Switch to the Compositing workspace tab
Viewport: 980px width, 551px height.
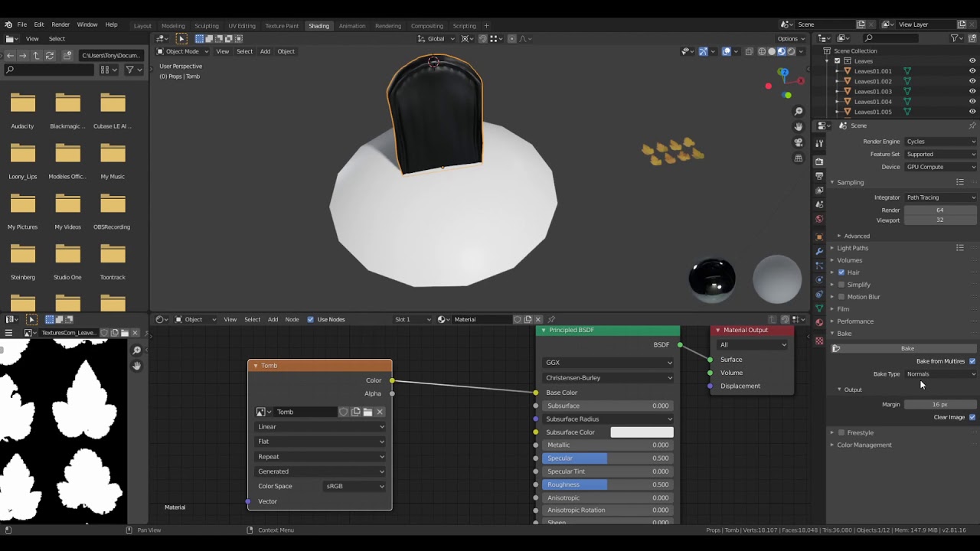(427, 26)
